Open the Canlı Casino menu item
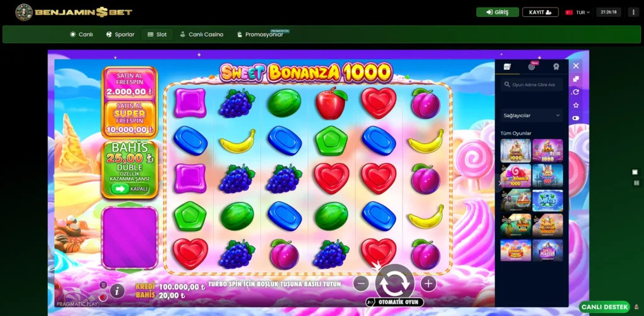This screenshot has height=316, width=644. click(x=202, y=35)
